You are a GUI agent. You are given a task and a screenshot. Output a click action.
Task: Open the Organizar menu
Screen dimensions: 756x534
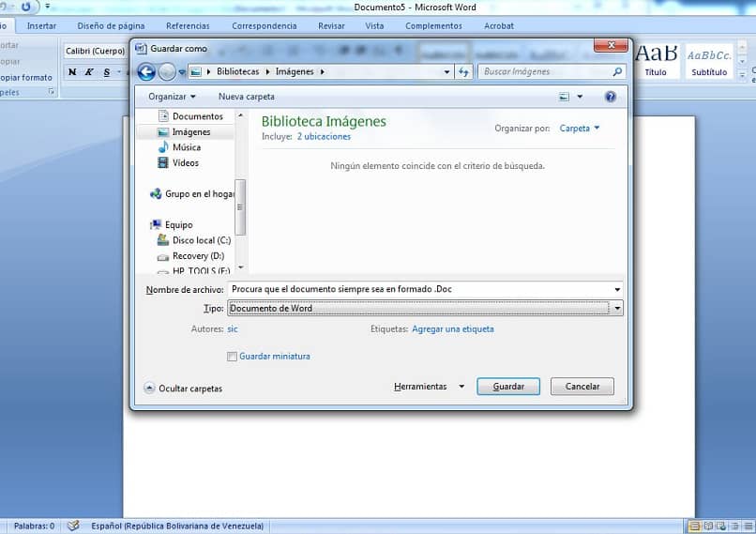172,97
